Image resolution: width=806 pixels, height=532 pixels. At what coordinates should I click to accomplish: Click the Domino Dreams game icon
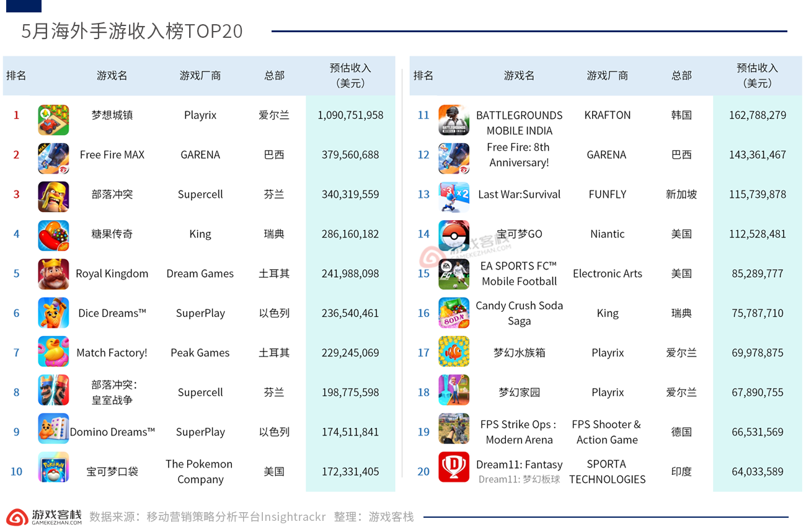tap(53, 428)
